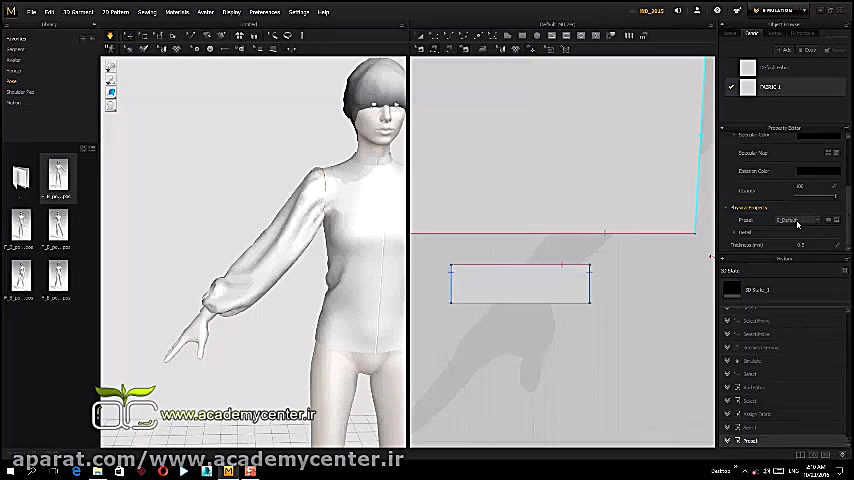Select the 2D toolbar triple vertical bars icon

pos(629,36)
